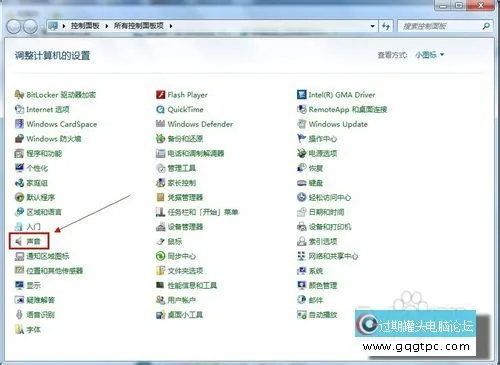Open the 显示 display link
This screenshot has width=500, height=365.
(x=33, y=285)
